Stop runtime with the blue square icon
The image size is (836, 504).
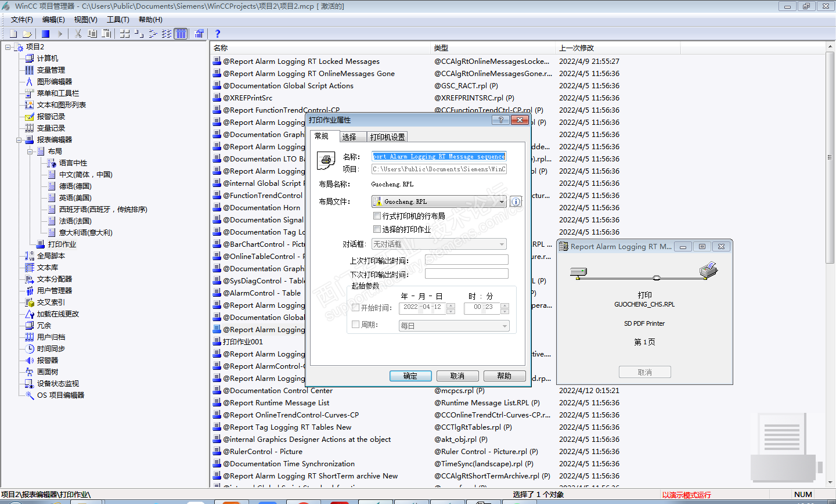(45, 34)
